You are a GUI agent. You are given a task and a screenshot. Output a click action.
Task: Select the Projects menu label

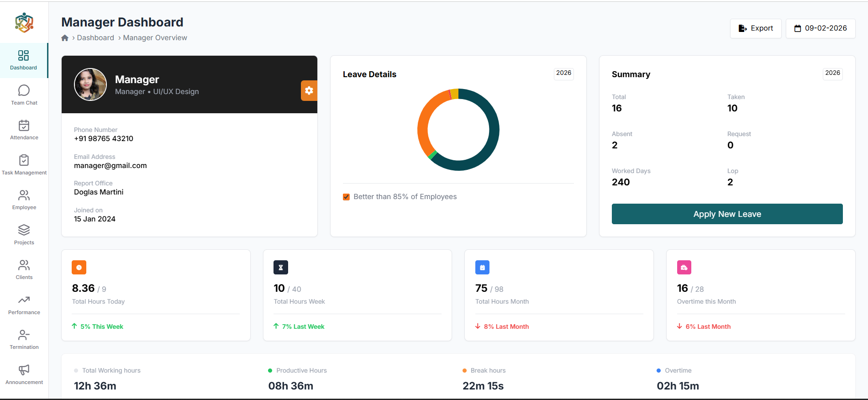click(24, 242)
